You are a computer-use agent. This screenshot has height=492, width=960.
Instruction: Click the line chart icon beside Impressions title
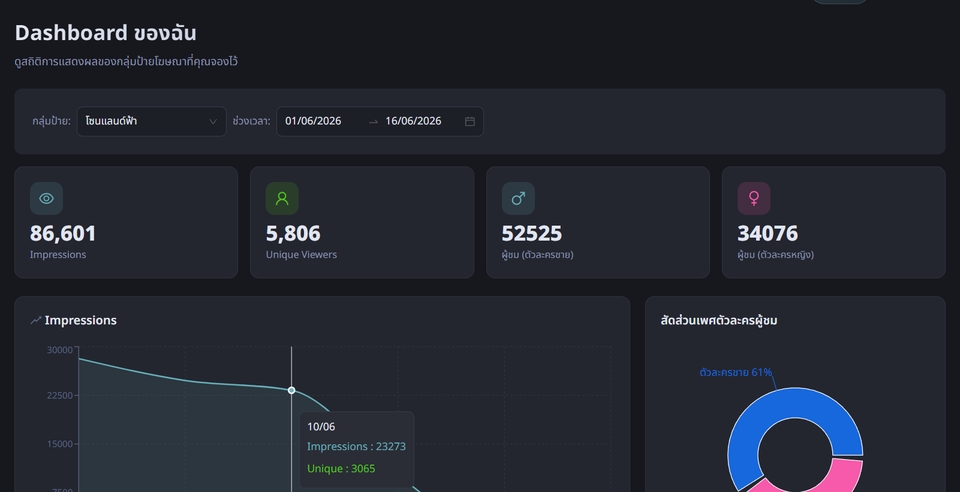tap(36, 320)
